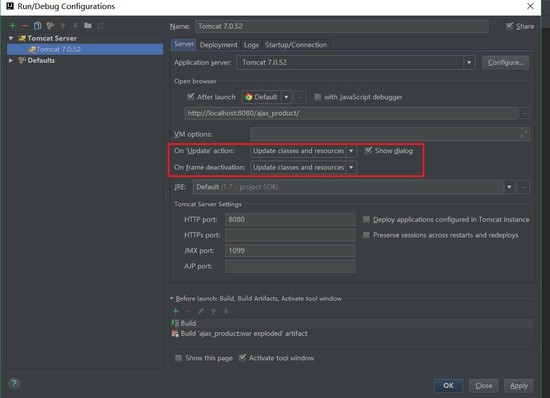
Task: Click the localhost URL input field
Action: pyautogui.click(x=351, y=113)
